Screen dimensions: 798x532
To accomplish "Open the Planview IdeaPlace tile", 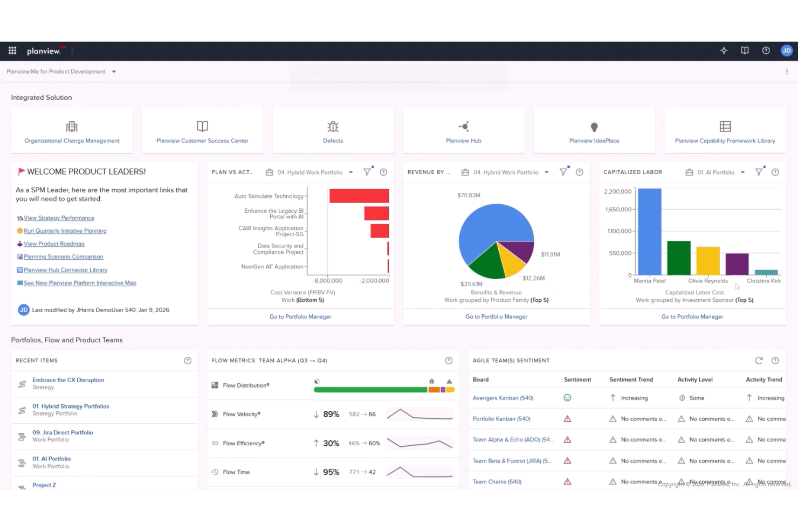I will click(x=594, y=130).
